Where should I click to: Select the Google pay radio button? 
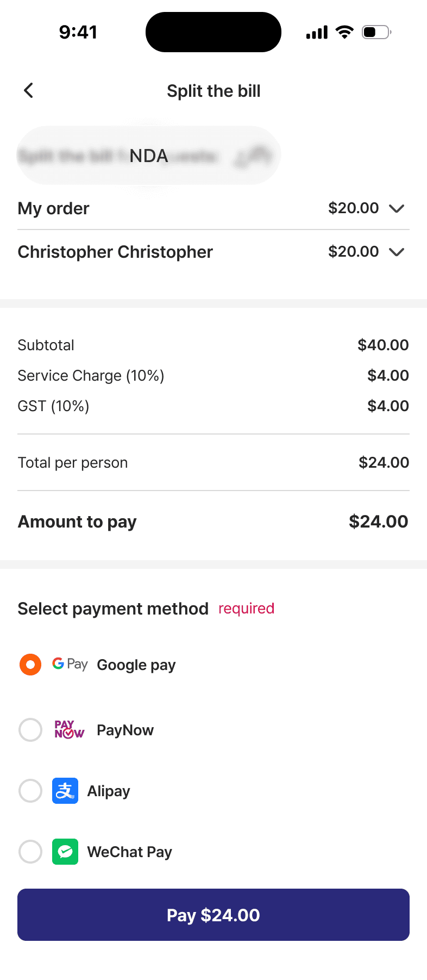(30, 665)
